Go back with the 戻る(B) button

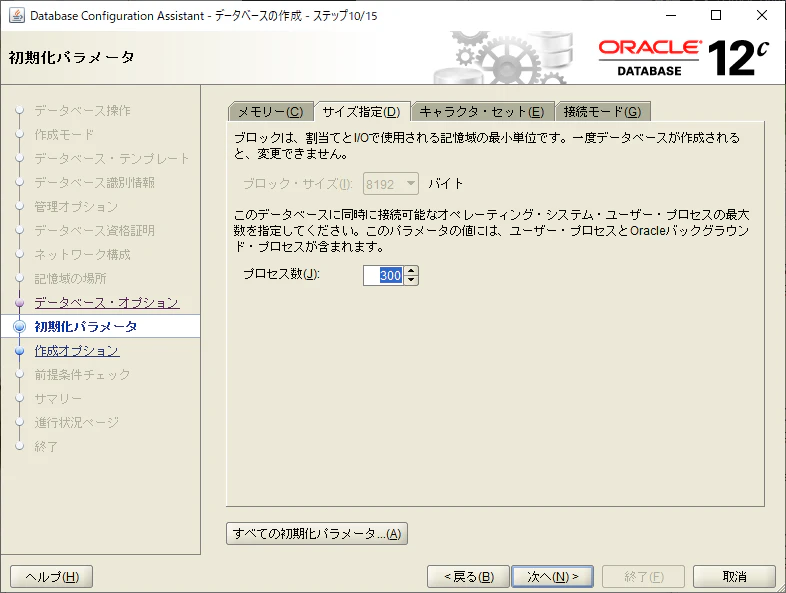coord(468,576)
